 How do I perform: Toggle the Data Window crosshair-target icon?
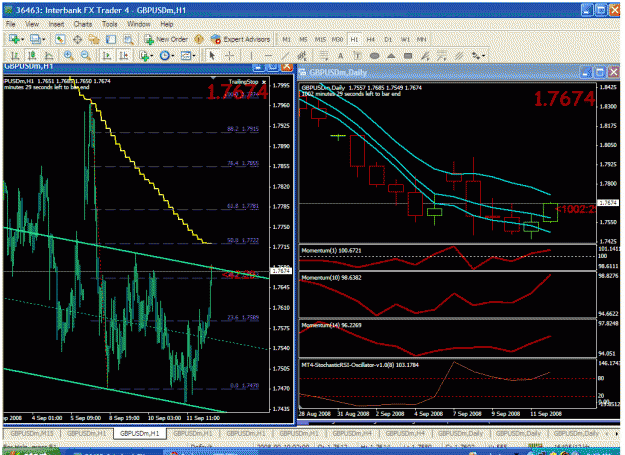(x=77, y=39)
